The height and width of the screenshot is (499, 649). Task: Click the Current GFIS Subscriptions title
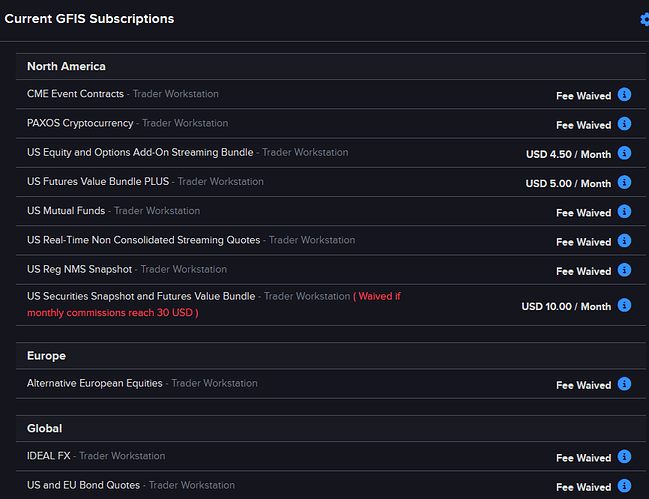point(89,19)
